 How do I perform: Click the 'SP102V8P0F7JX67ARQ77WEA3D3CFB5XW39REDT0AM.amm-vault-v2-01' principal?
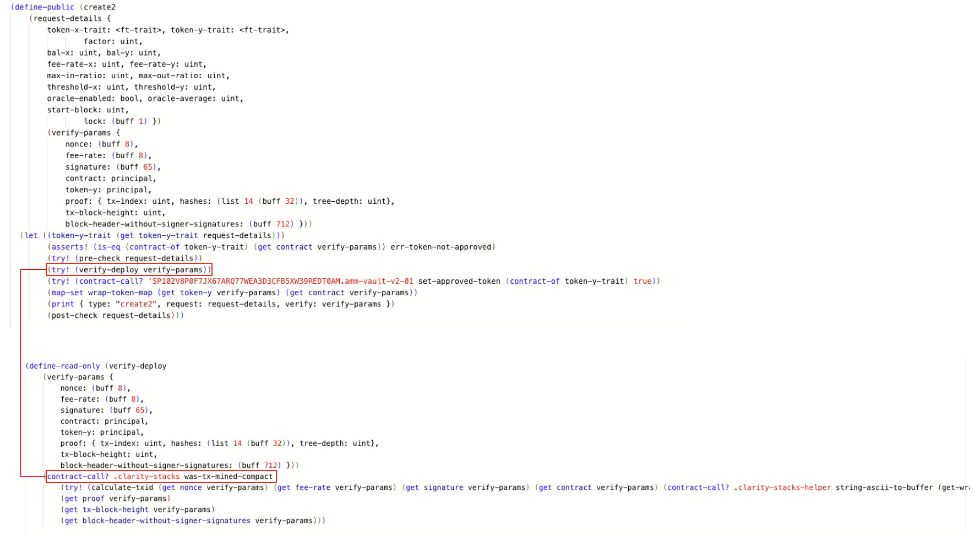point(280,281)
